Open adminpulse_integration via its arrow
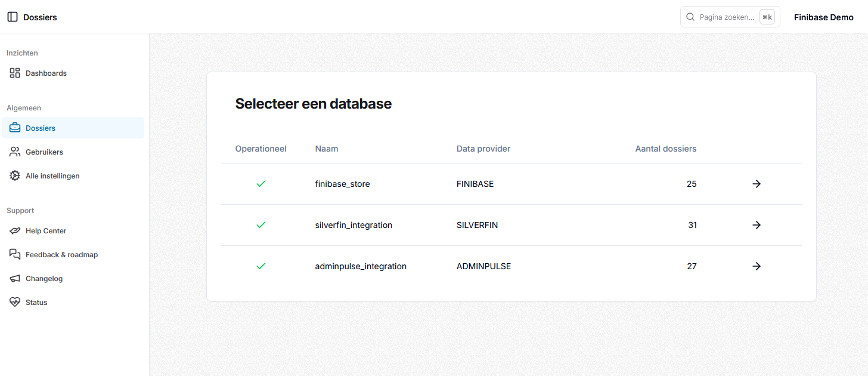Screen dimensions: 868x376 757,266
